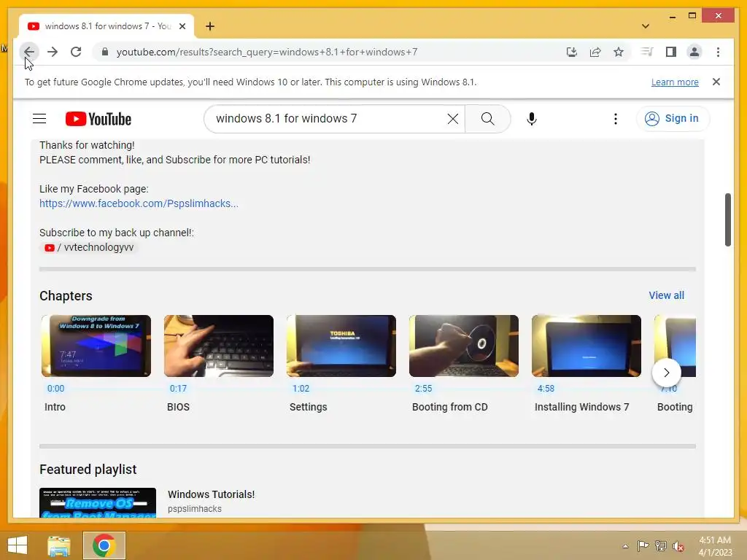Click View all chapters
The height and width of the screenshot is (560, 747).
click(x=666, y=295)
